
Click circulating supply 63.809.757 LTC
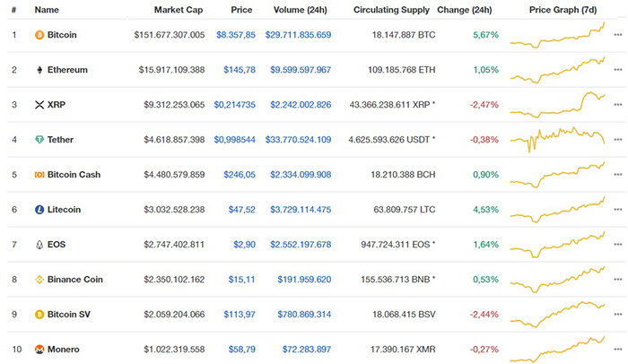404,210
